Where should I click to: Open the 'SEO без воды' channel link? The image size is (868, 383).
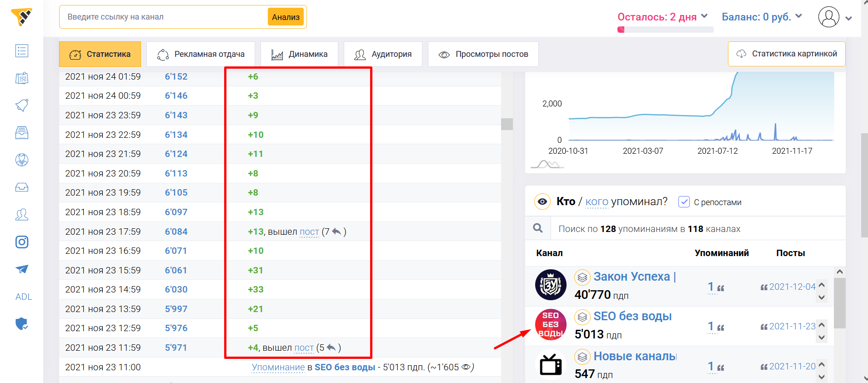632,316
